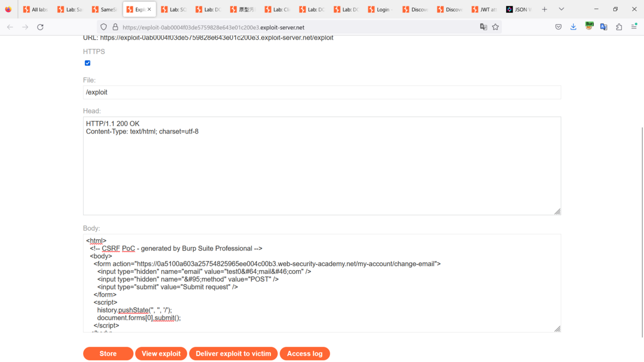Bookmark this page with the star

(x=495, y=27)
